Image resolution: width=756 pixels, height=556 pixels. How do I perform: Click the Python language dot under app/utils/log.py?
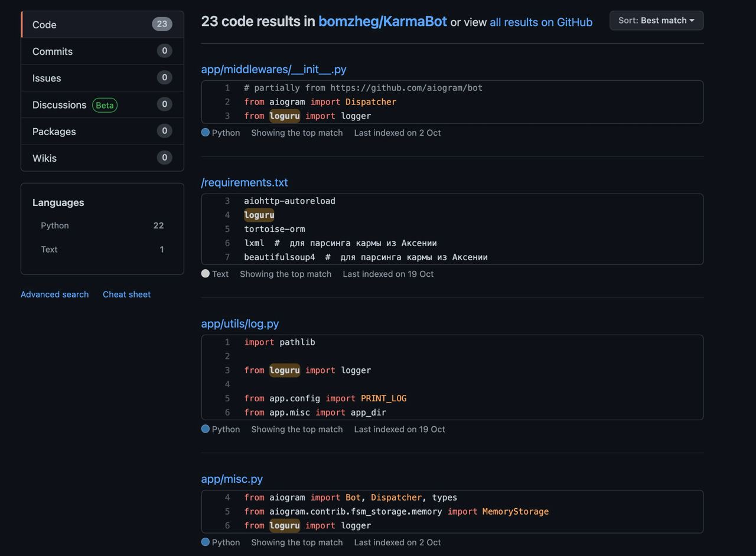206,429
